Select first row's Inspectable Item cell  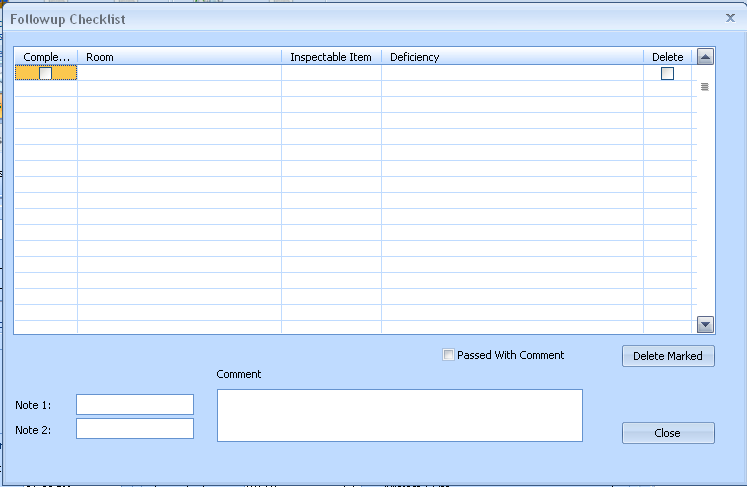331,73
